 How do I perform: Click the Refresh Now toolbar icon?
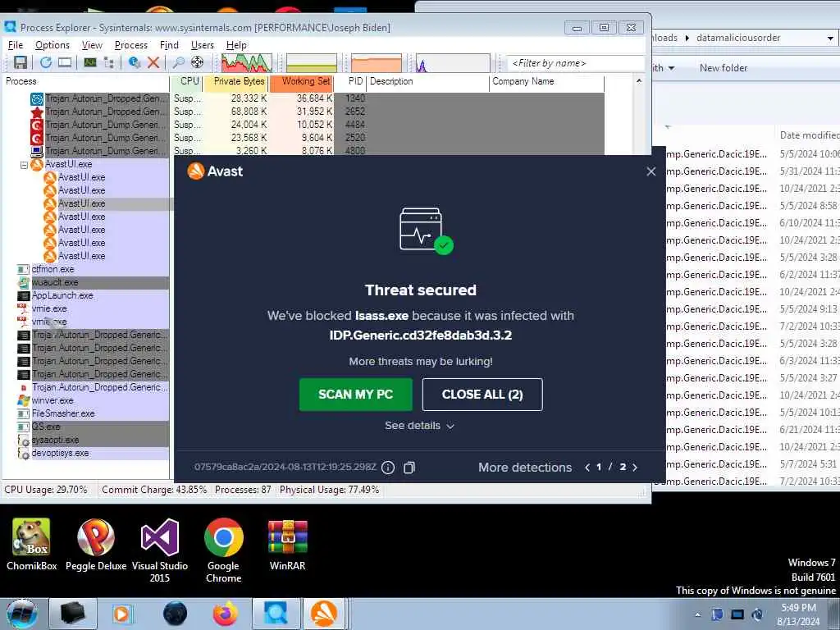click(46, 62)
